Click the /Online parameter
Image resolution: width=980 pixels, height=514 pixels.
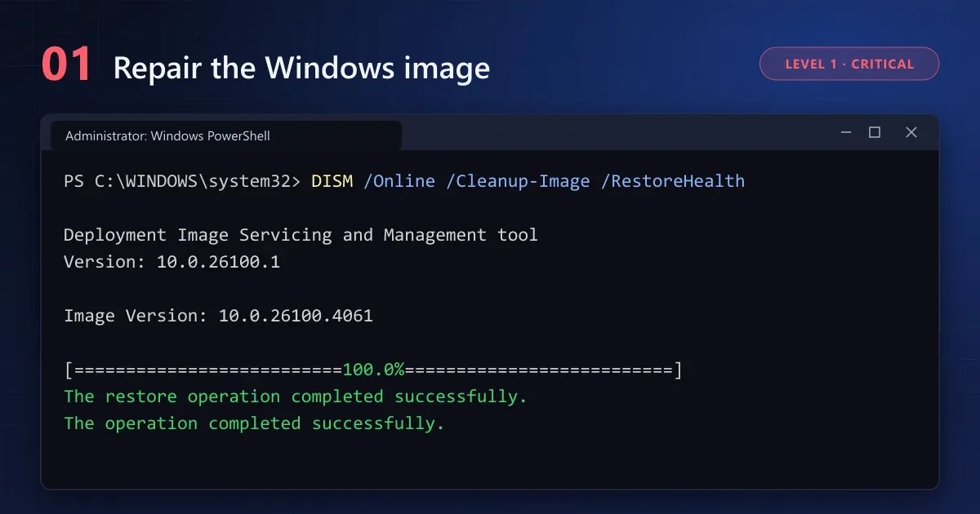pos(399,181)
